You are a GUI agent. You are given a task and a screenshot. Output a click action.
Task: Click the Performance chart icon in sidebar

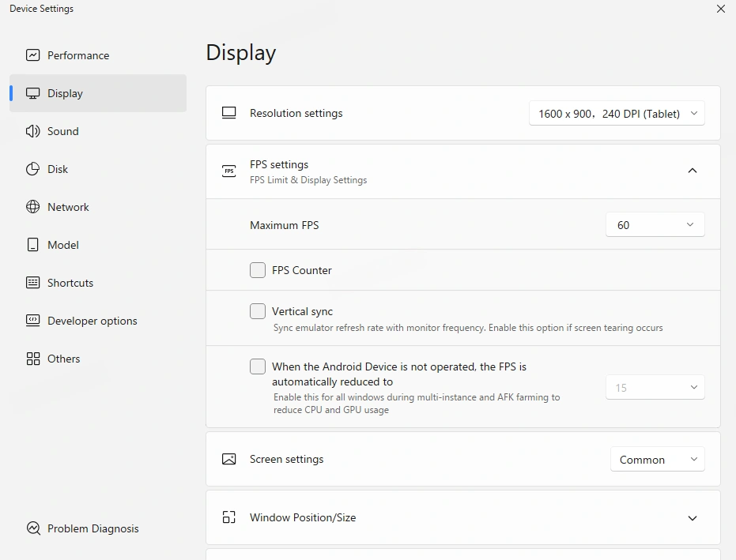(32, 55)
